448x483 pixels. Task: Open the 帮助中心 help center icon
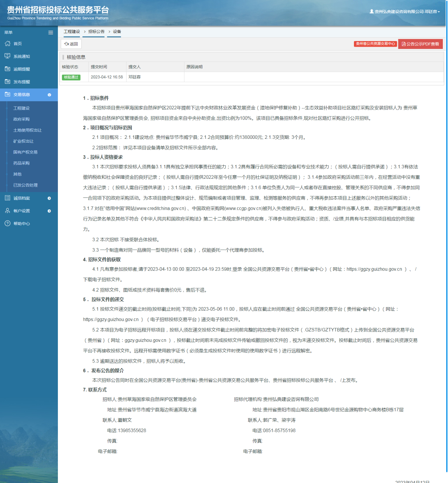[x=7, y=223]
